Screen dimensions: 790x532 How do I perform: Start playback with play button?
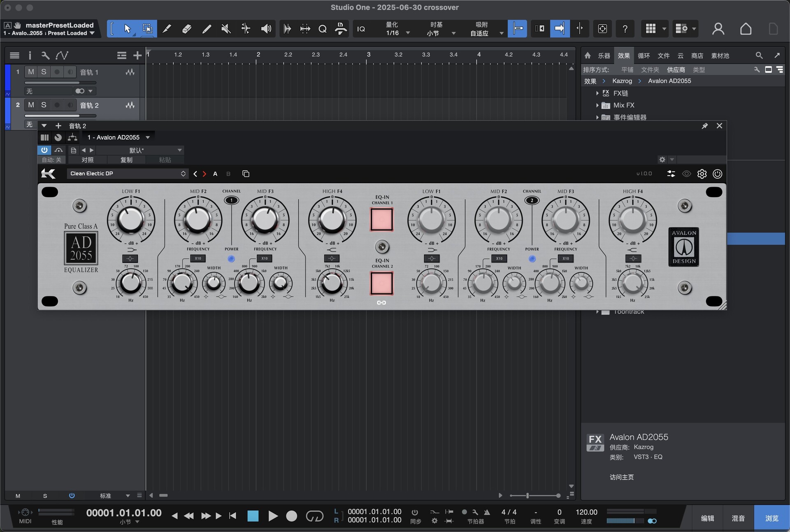272,516
